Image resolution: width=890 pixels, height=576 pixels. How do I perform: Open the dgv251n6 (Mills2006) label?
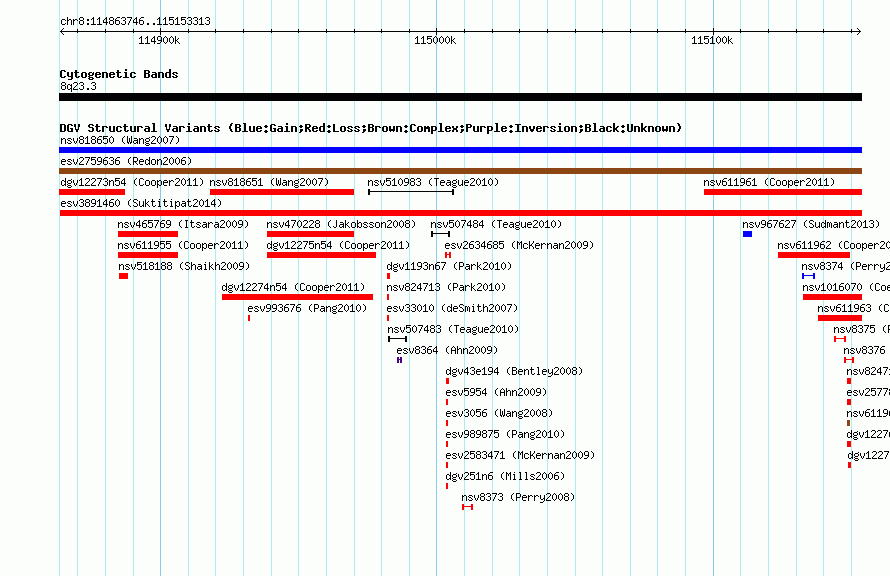click(505, 476)
